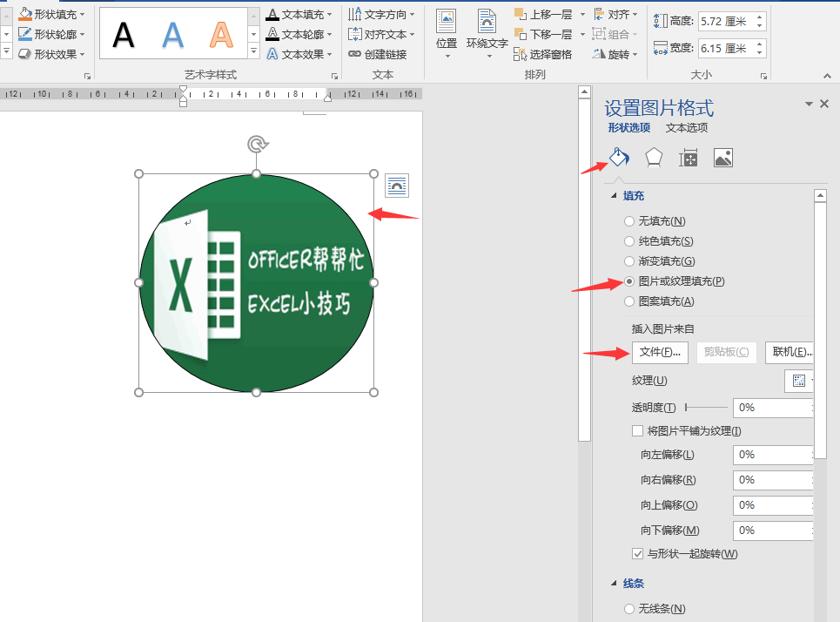Open the 环绕文字 wrap text menu
The width and height of the screenshot is (840, 622).
coord(487,34)
